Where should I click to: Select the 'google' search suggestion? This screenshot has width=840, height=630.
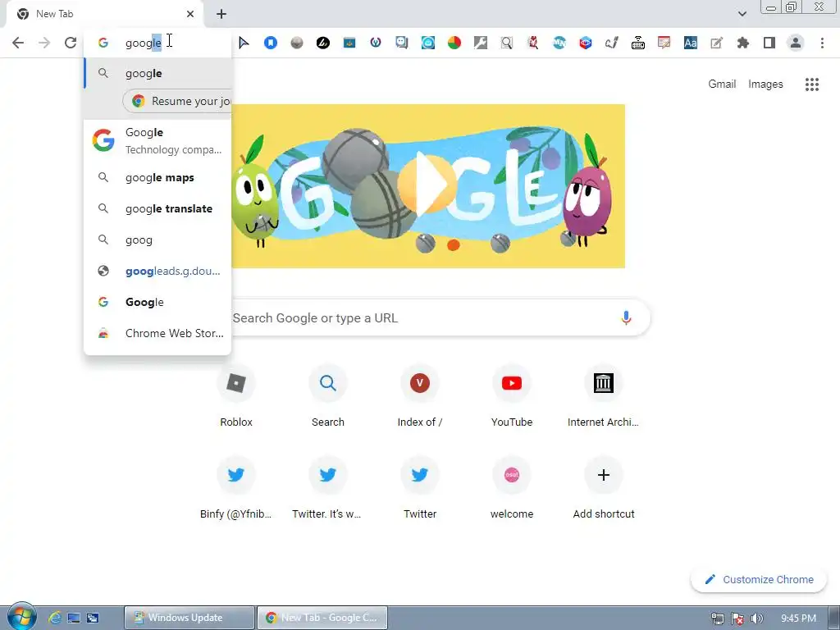coord(157,73)
